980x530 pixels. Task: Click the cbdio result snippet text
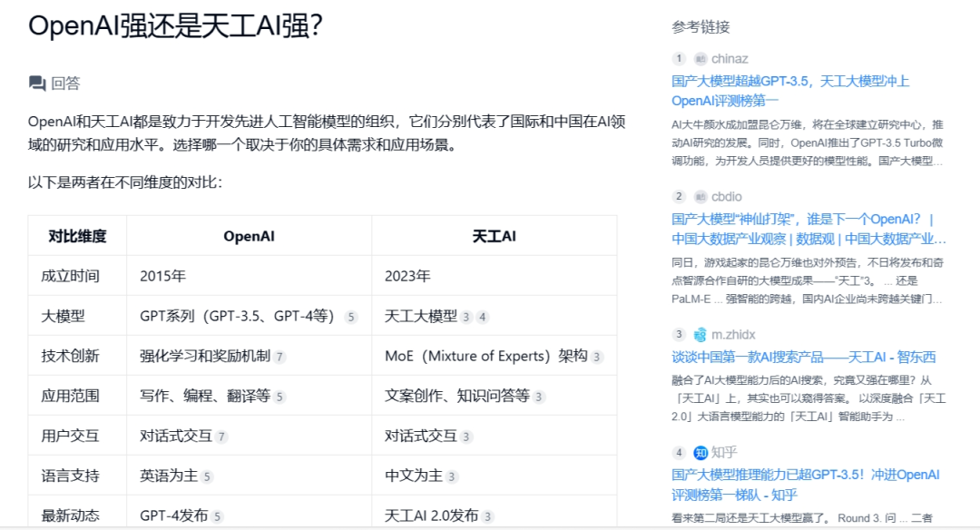808,280
